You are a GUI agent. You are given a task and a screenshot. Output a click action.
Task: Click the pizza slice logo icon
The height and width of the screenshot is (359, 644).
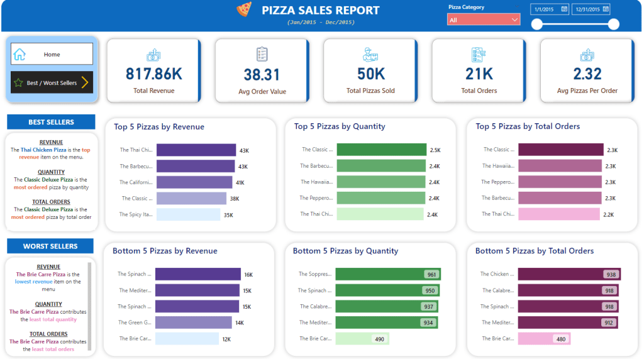243,9
